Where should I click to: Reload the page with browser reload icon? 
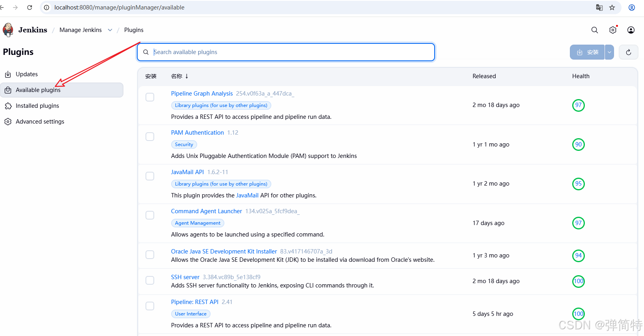[x=30, y=8]
